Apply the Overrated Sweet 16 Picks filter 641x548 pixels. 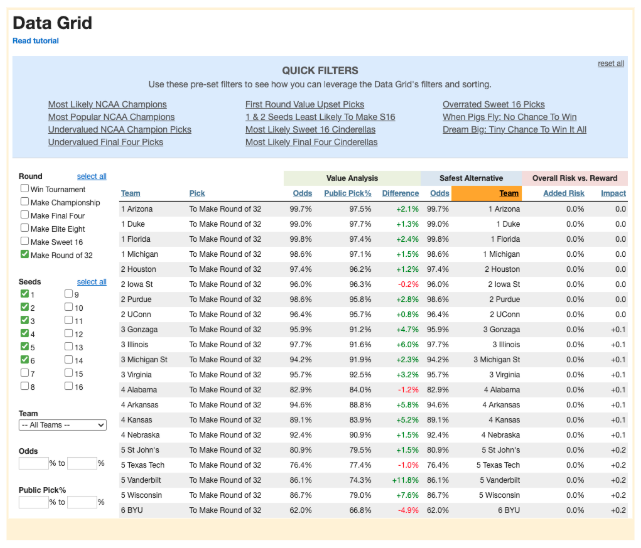493,104
